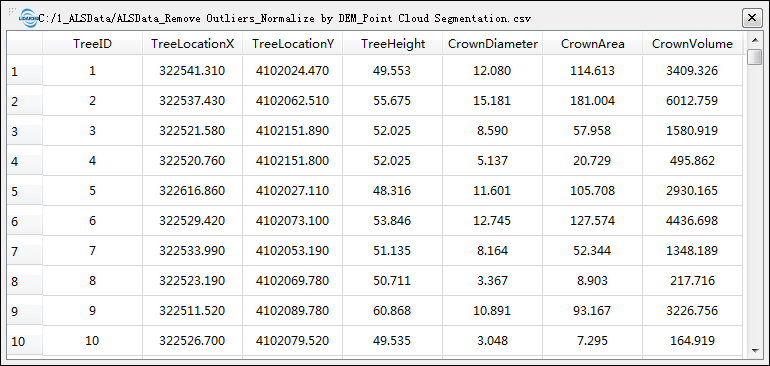
Task: Select CrownVolume cell 3409.326
Action: (692, 71)
